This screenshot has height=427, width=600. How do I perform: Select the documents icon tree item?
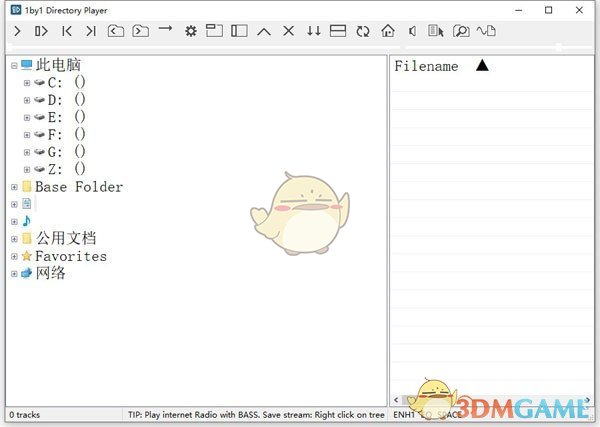(x=26, y=204)
